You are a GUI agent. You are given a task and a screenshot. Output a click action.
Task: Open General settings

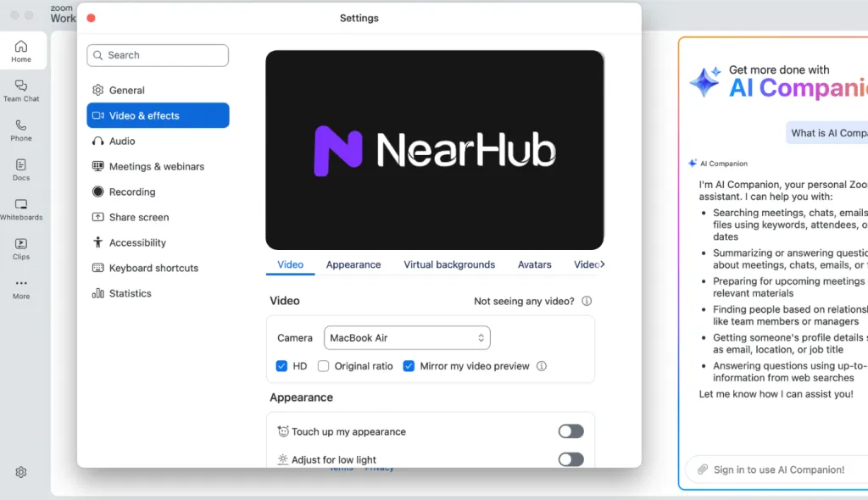coord(158,91)
